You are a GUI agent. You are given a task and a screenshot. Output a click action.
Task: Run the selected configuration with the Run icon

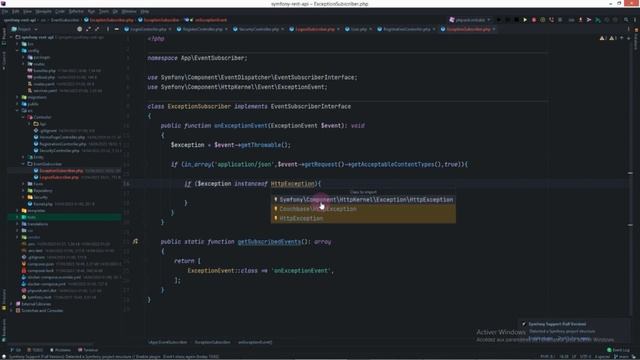pos(525,20)
